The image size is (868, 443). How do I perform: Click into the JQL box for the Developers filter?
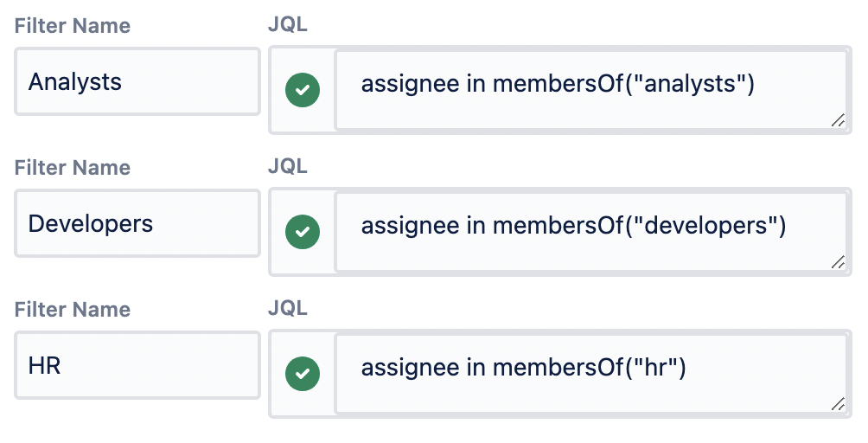pos(590,232)
